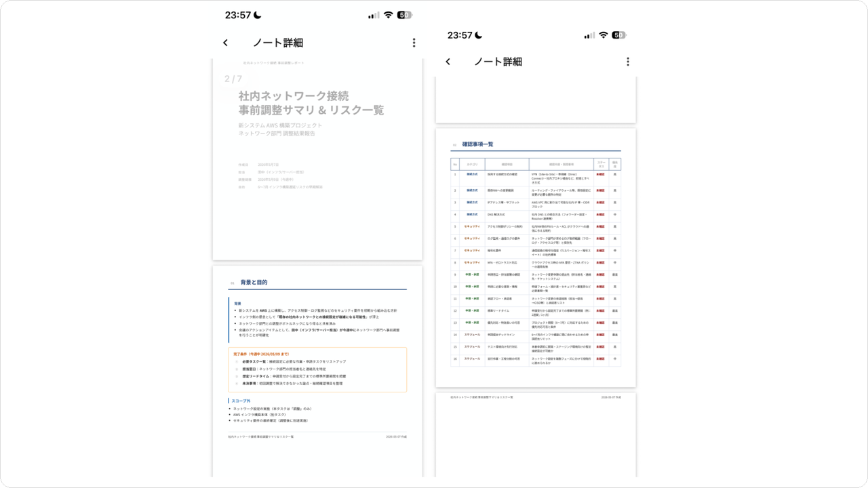This screenshot has width=868, height=488.
Task: Tap the Do Not Disturb moon icon above the 確認事項一覧 phone
Action: 479,35
